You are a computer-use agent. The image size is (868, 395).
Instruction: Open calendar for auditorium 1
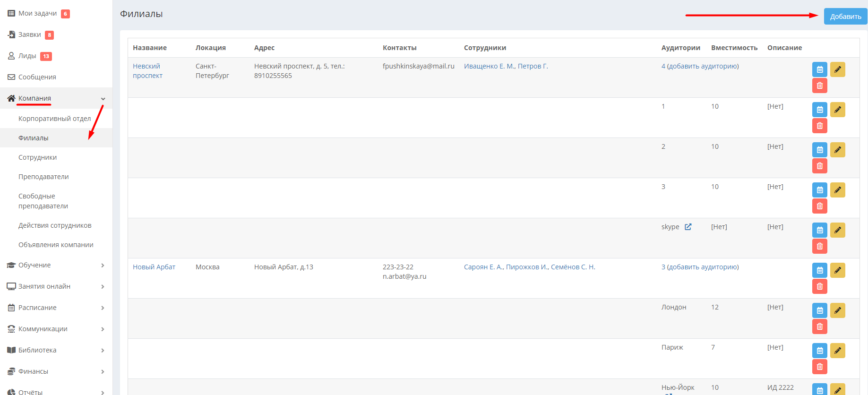[820, 110]
